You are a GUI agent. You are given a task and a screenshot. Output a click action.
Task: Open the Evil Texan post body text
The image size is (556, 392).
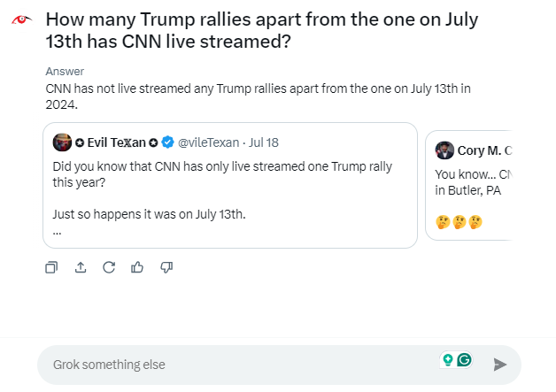pos(222,174)
